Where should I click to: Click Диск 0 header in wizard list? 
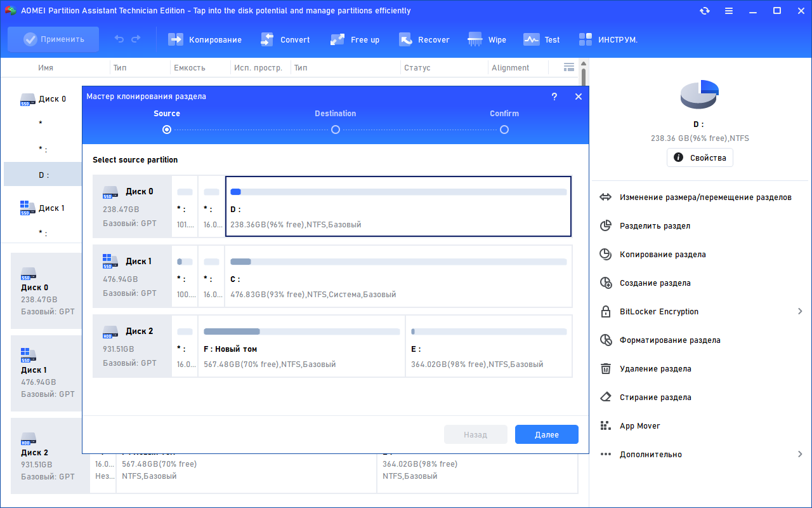click(x=132, y=206)
